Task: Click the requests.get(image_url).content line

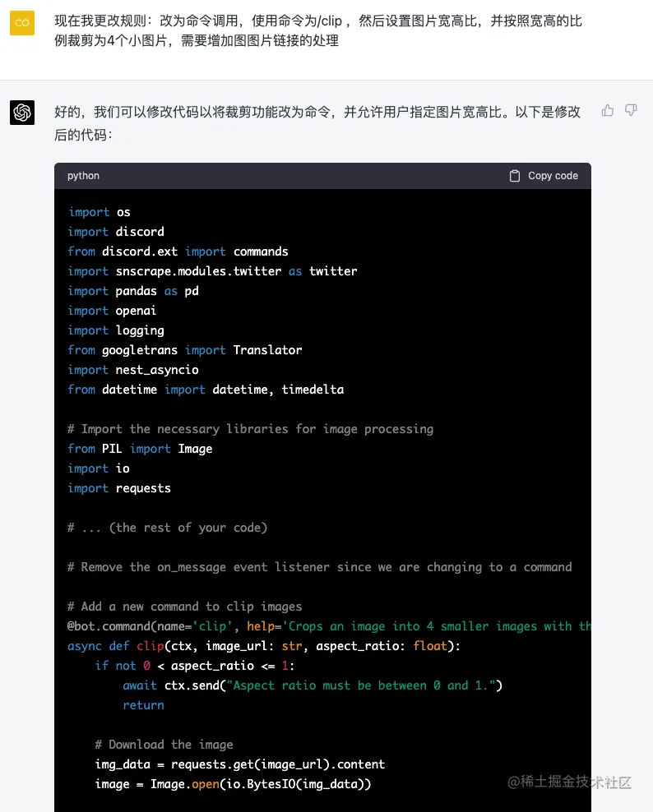Action: 240,764
